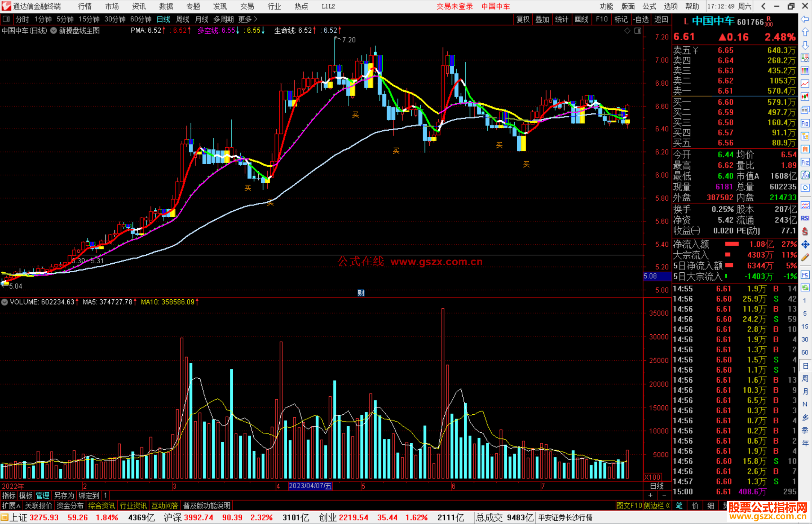Image resolution: width=812 pixels, height=524 pixels.
Task: Click the move crosshair arrows icon
Action: (x=805, y=245)
